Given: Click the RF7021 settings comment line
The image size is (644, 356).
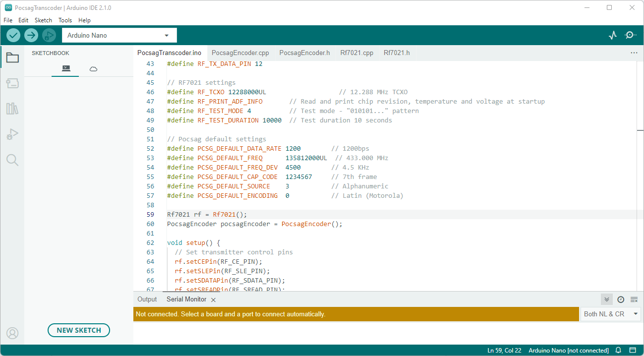Looking at the screenshot, I should 201,83.
